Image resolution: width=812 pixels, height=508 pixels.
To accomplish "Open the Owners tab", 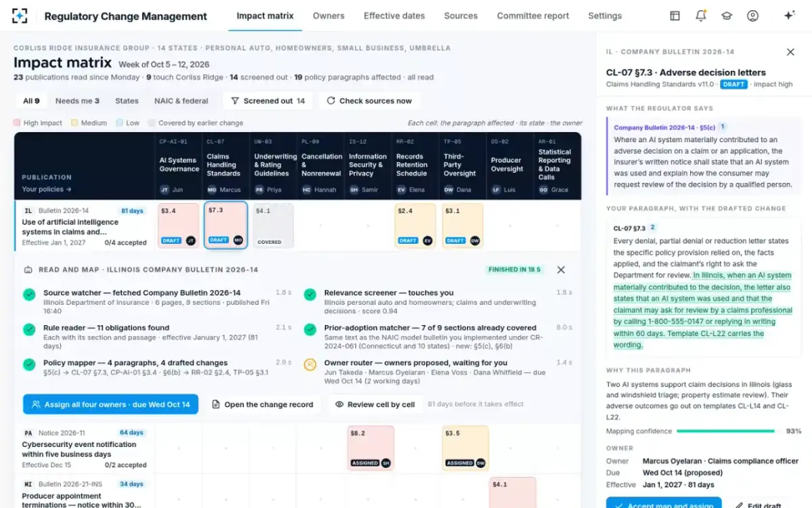I will 329,16.
